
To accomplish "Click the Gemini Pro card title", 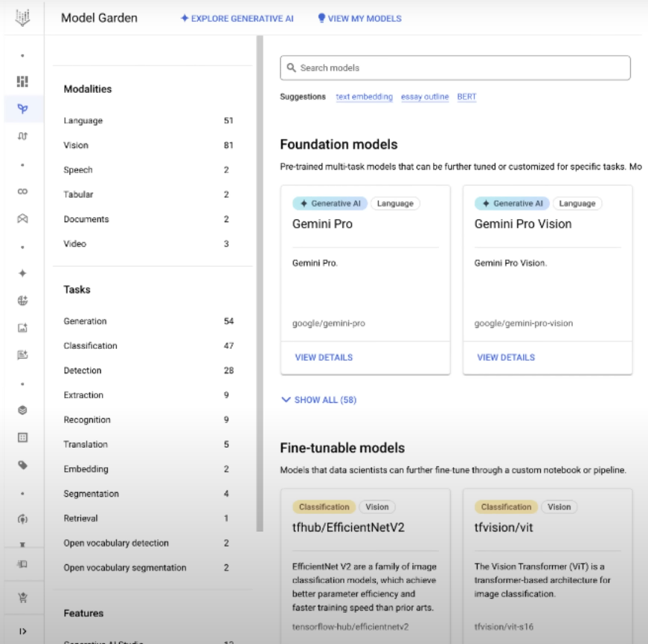I will click(322, 224).
